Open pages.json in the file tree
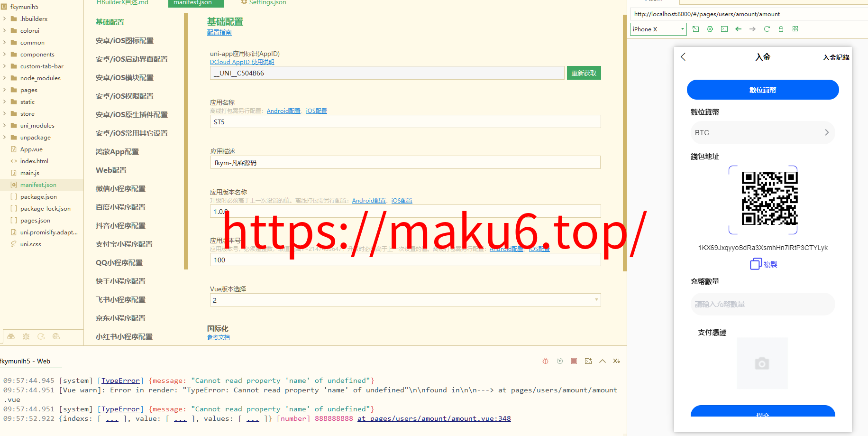 click(x=35, y=220)
